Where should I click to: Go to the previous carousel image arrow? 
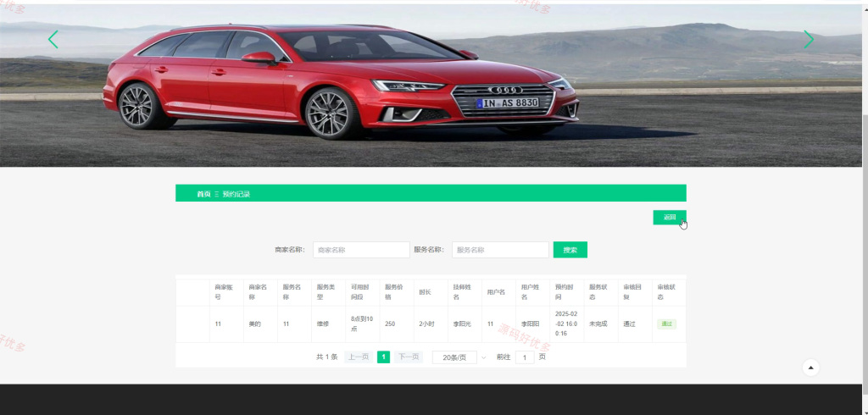tap(53, 39)
